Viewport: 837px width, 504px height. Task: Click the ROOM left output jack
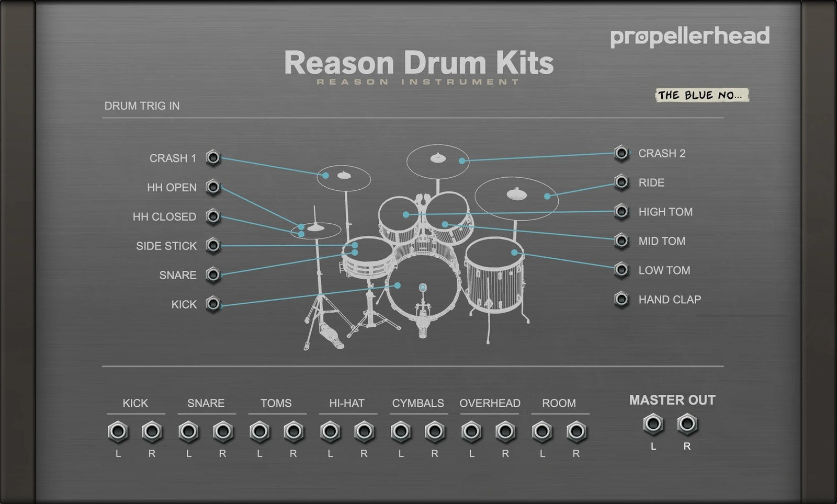click(542, 432)
